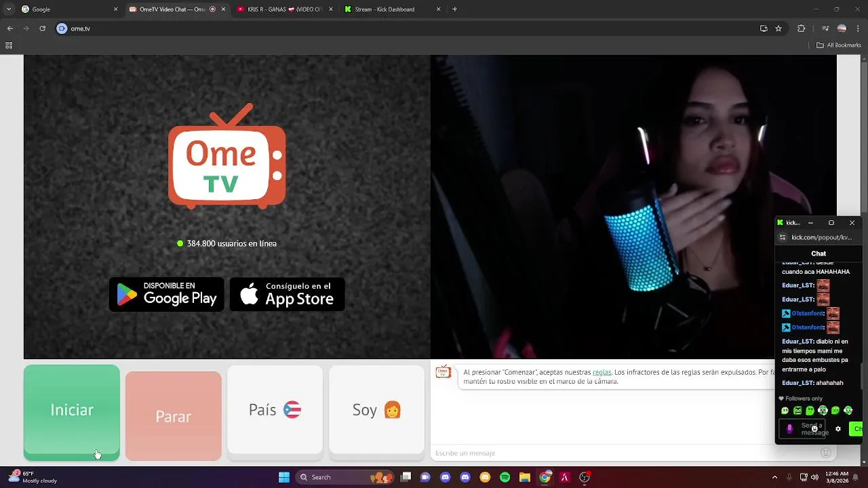Image resolution: width=868 pixels, height=488 pixels.
Task: Close the Stream - Kick Dashboard tab
Action: pos(438,9)
